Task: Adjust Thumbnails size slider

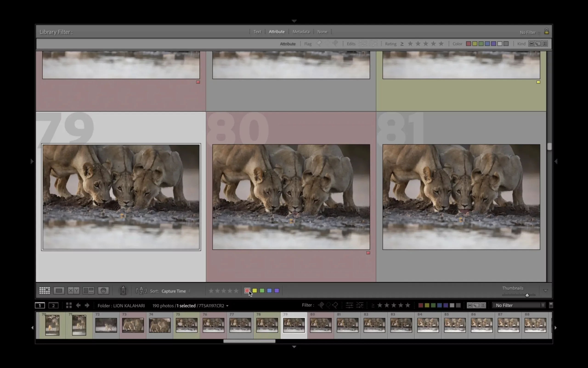Action: tap(527, 295)
